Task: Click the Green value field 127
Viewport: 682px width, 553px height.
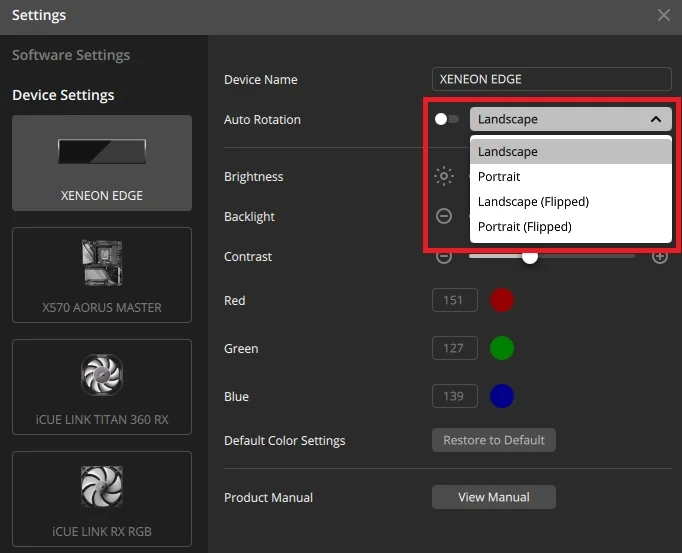Action: [455, 348]
